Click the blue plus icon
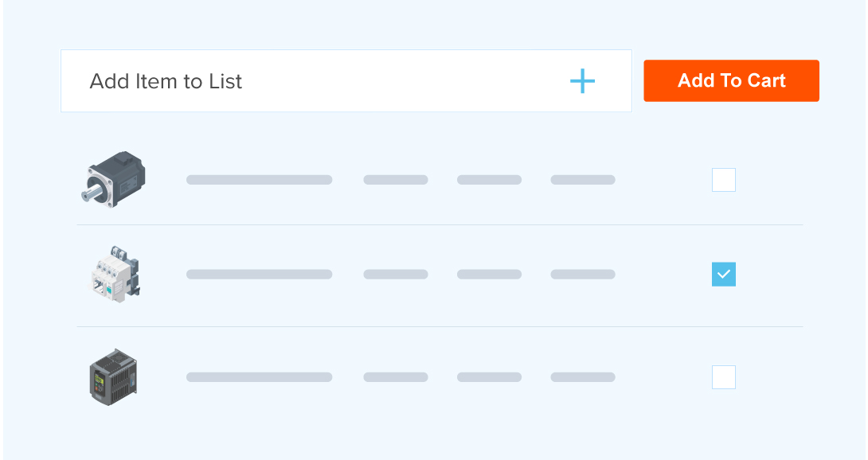868x460 pixels. 582,81
